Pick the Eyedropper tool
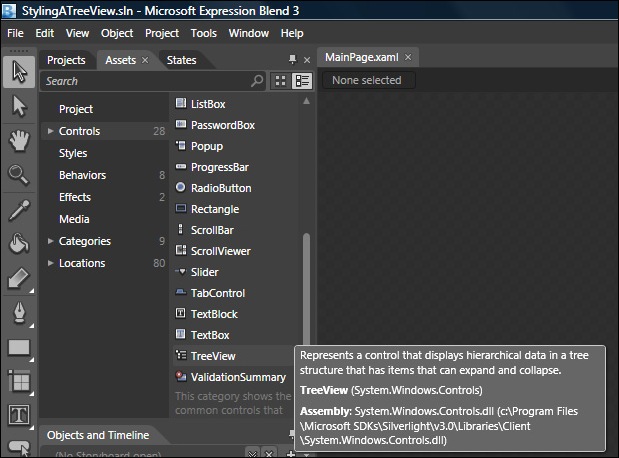The width and height of the screenshot is (619, 458). (x=19, y=210)
